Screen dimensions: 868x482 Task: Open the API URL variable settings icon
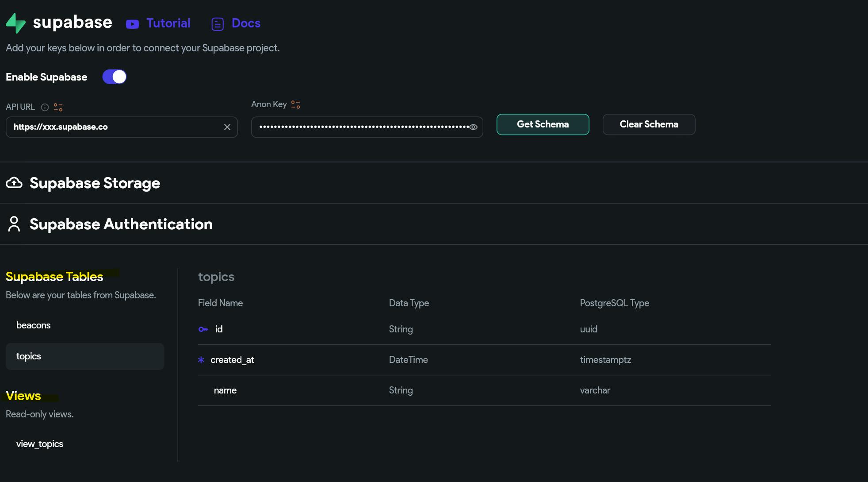pos(58,107)
